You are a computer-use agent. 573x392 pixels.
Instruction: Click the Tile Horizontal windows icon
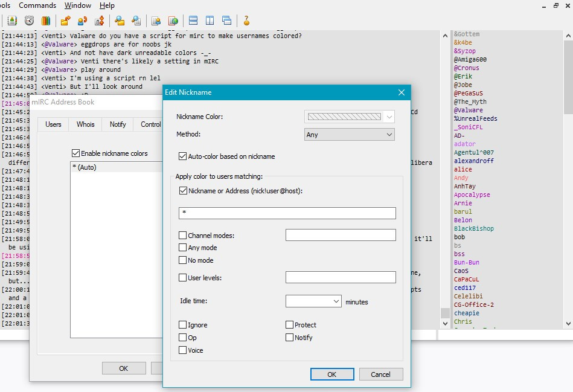click(x=193, y=21)
